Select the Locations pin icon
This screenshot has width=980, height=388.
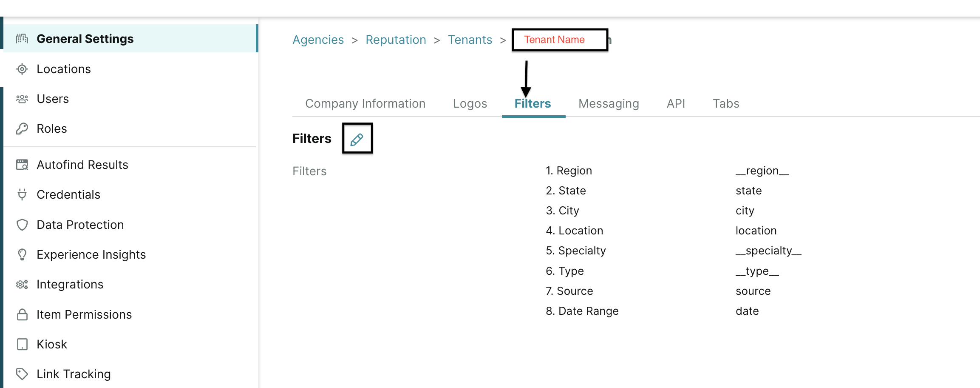(x=21, y=69)
